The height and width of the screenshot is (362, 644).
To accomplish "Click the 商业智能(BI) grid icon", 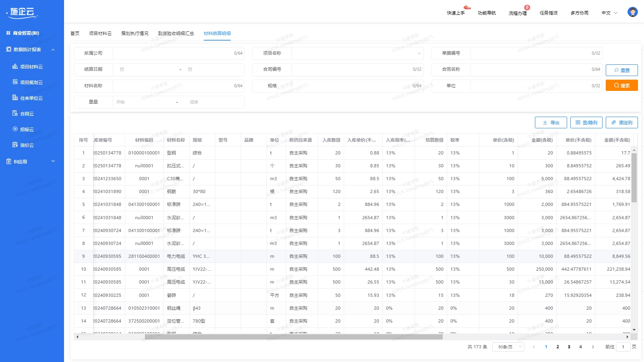I will point(8,33).
